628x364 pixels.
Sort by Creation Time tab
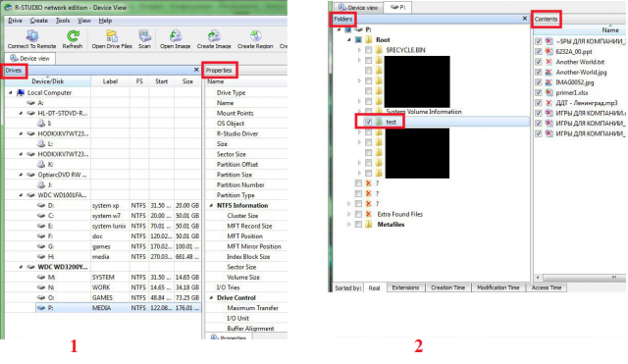447,287
